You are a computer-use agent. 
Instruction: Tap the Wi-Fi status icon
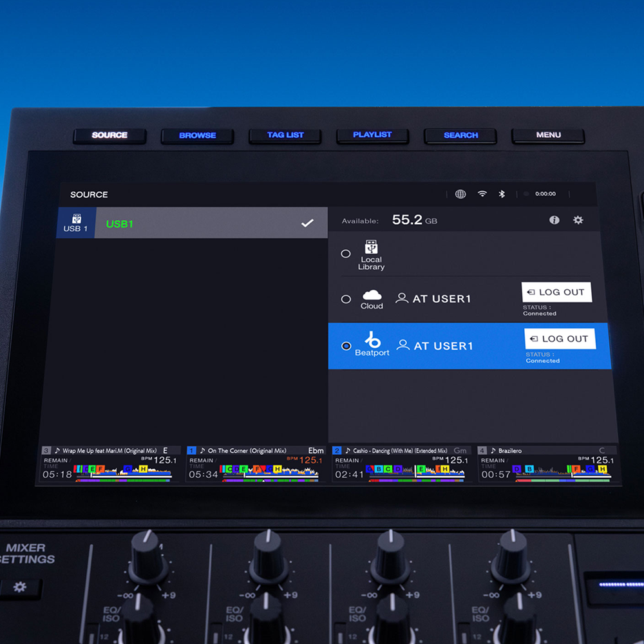pyautogui.click(x=482, y=194)
